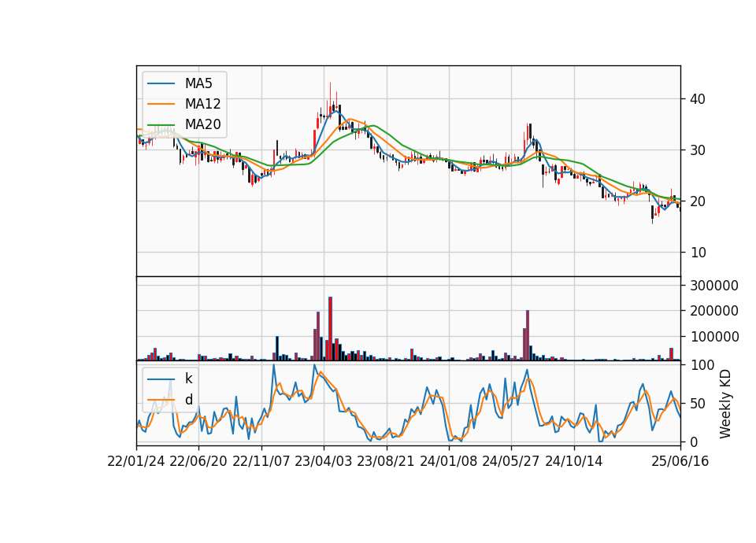This screenshot has width=756, height=543.
Task: Click the date label 22/01/24
Action: [x=136, y=461]
